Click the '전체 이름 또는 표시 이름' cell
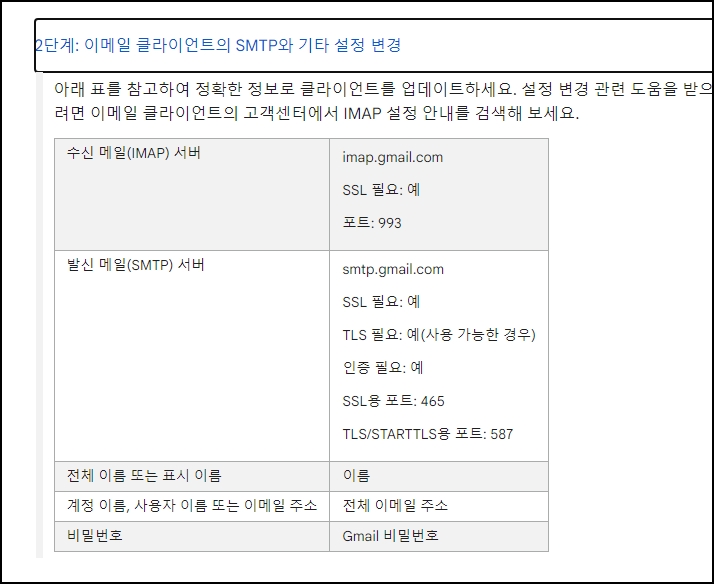Screen dimensions: 714x584 click(x=192, y=476)
